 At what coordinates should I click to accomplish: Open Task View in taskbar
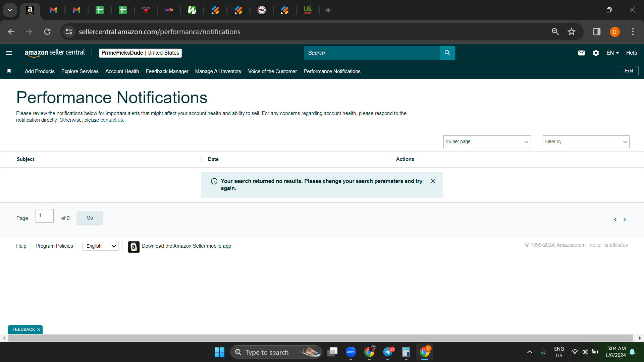(x=332, y=352)
